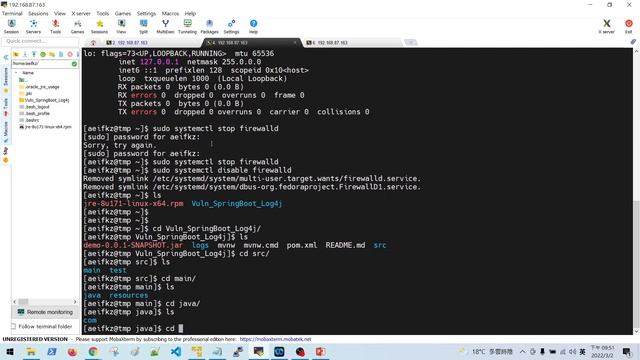Open a new Session from the toolbar
This screenshot has height=360, width=640.
11,27
